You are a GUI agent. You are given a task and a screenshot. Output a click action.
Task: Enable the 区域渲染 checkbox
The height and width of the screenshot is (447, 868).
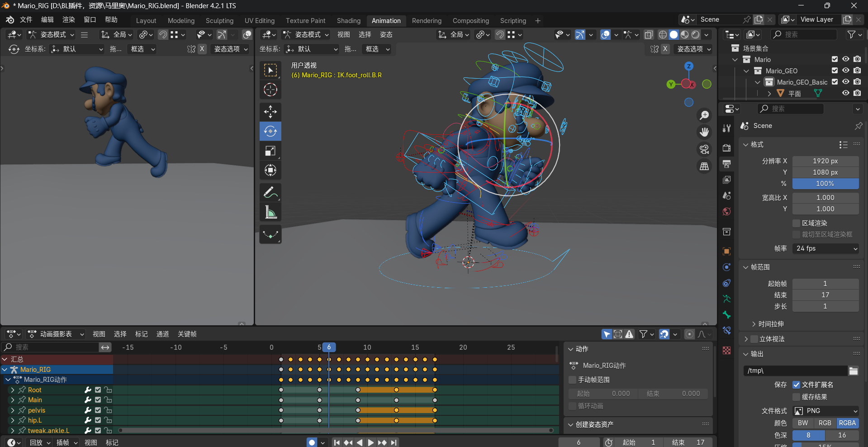click(x=797, y=223)
